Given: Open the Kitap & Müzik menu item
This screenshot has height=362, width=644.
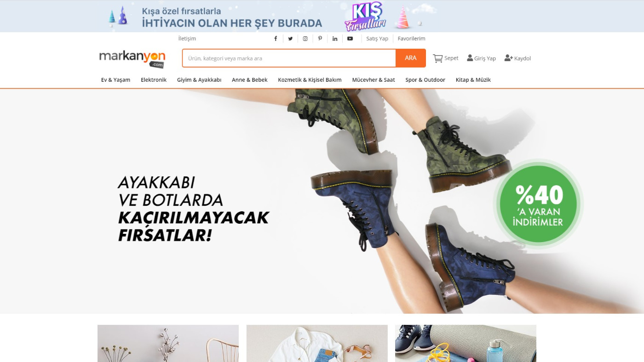Looking at the screenshot, I should [473, 79].
